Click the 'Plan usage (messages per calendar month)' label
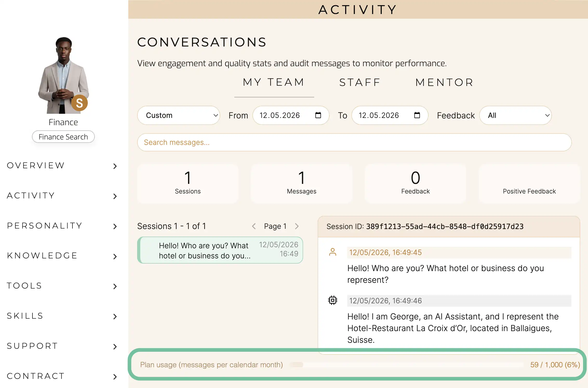This screenshot has height=388, width=588. click(x=211, y=365)
